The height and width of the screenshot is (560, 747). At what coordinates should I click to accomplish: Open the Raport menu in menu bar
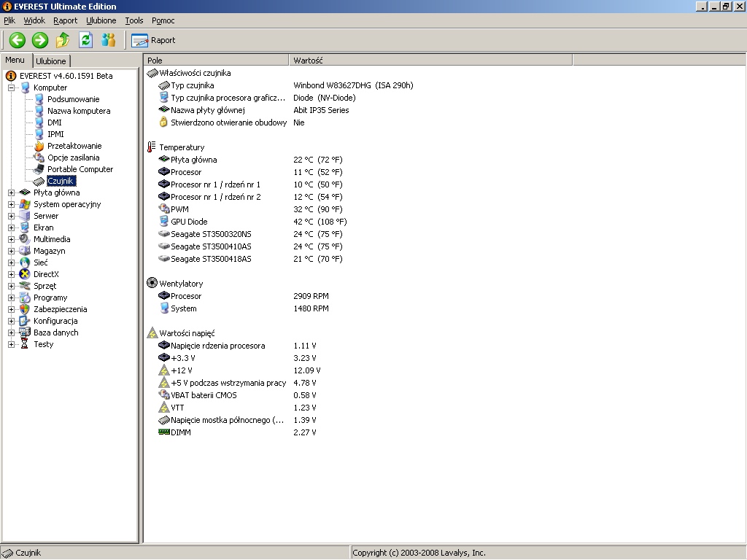tap(65, 20)
